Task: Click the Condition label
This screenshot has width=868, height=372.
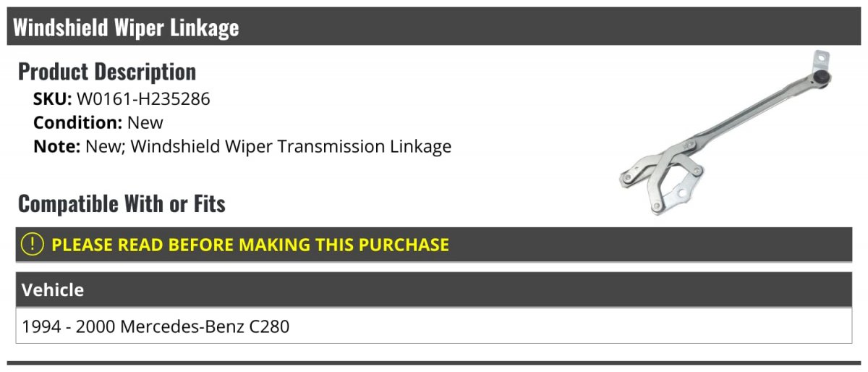Action: click(x=77, y=122)
